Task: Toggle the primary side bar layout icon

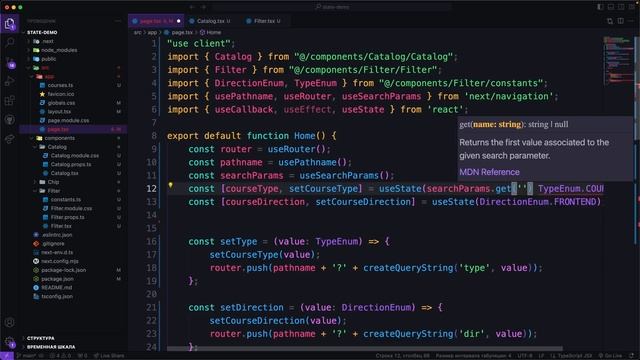Action: point(600,7)
